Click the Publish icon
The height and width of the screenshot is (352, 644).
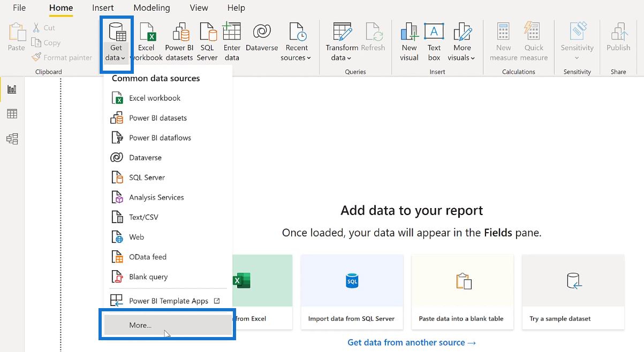click(618, 37)
